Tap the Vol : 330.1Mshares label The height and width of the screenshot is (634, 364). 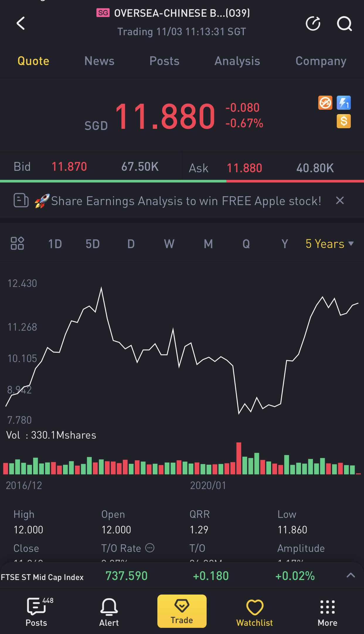pyautogui.click(x=51, y=435)
